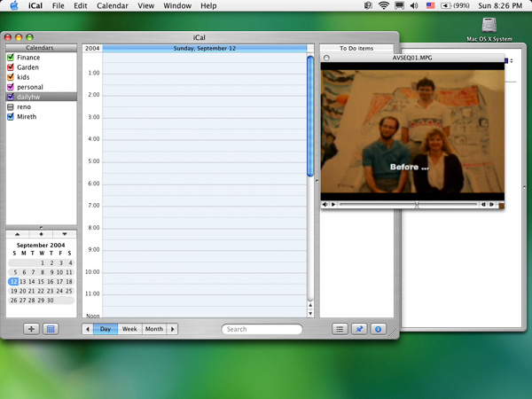The image size is (532, 399).
Task: Go to the next day using right arrow
Action: pos(173,329)
